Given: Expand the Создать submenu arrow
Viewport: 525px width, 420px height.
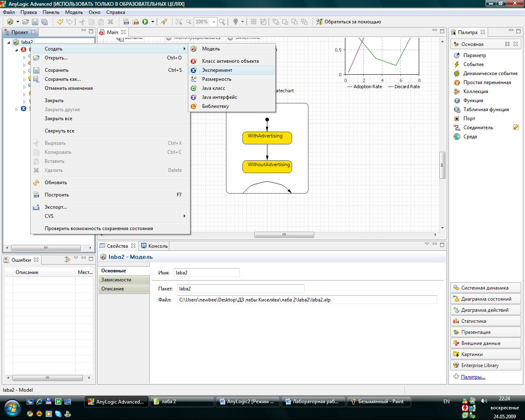Looking at the screenshot, I should 185,49.
